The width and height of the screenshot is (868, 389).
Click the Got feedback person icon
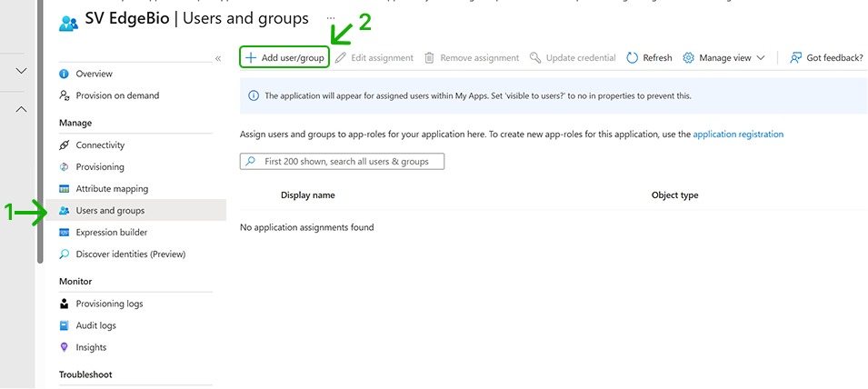795,57
